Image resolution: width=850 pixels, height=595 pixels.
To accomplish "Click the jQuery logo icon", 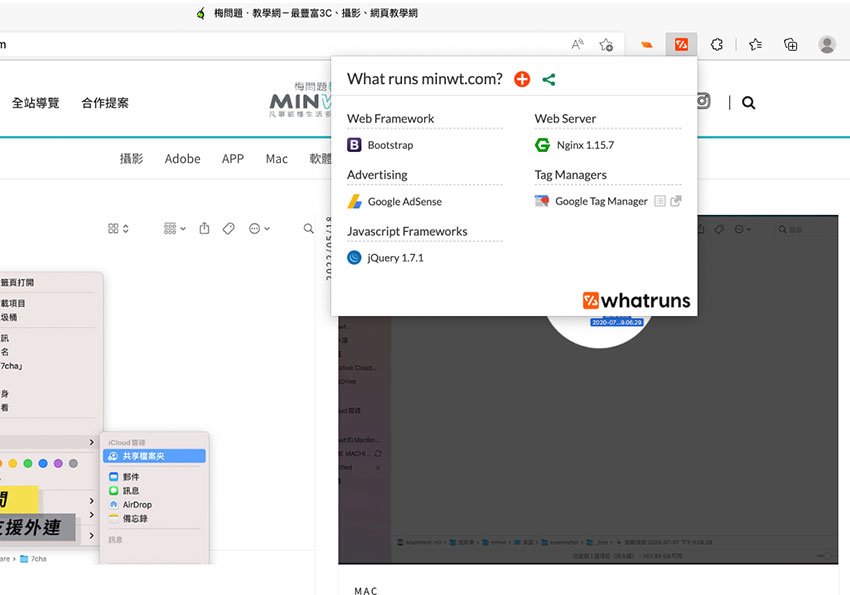I will tap(354, 257).
